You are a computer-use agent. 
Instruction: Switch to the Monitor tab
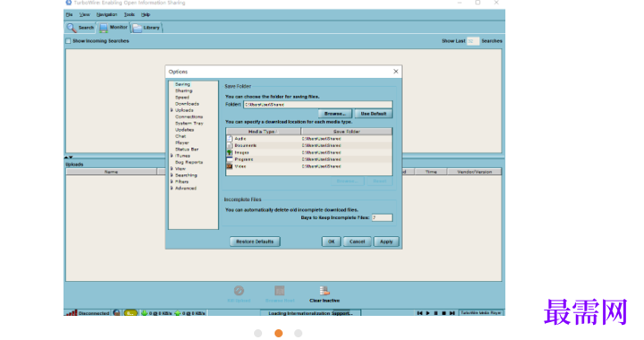click(x=114, y=28)
